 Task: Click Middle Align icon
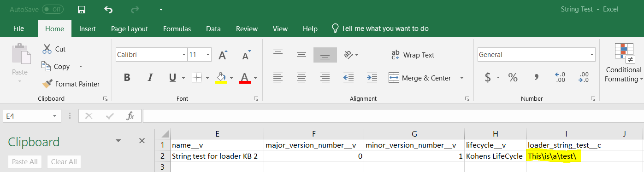click(x=301, y=55)
